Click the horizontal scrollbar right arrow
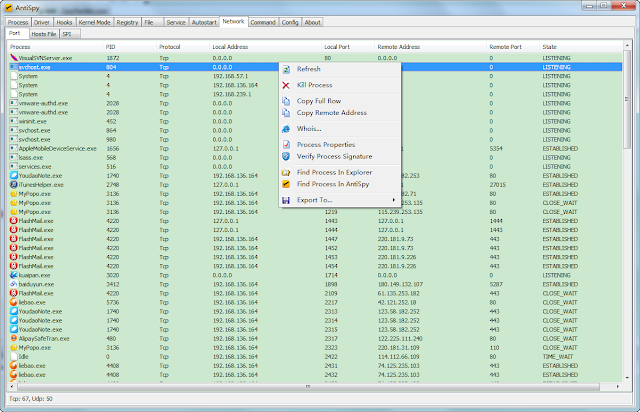The height and width of the screenshot is (412, 640). coord(618,386)
